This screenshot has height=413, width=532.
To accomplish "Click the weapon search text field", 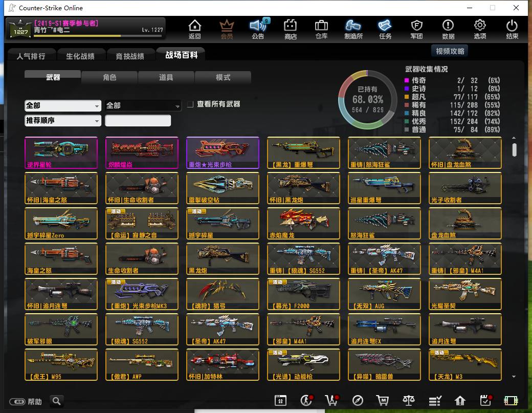I will [138, 120].
